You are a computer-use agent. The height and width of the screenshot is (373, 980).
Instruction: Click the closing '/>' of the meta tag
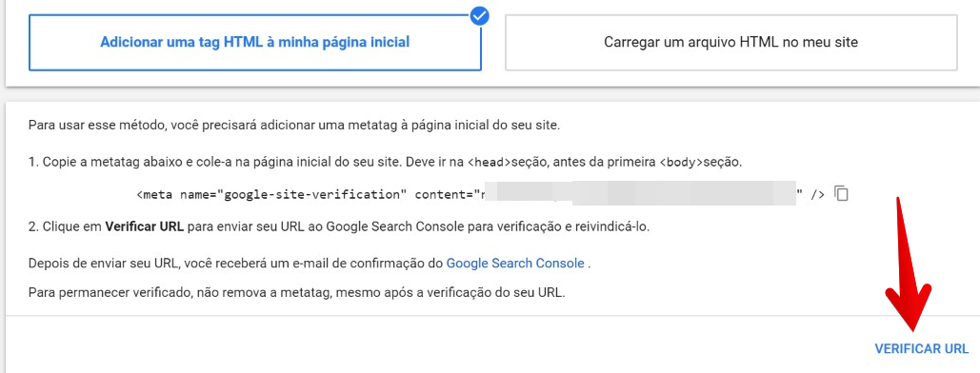[817, 194]
